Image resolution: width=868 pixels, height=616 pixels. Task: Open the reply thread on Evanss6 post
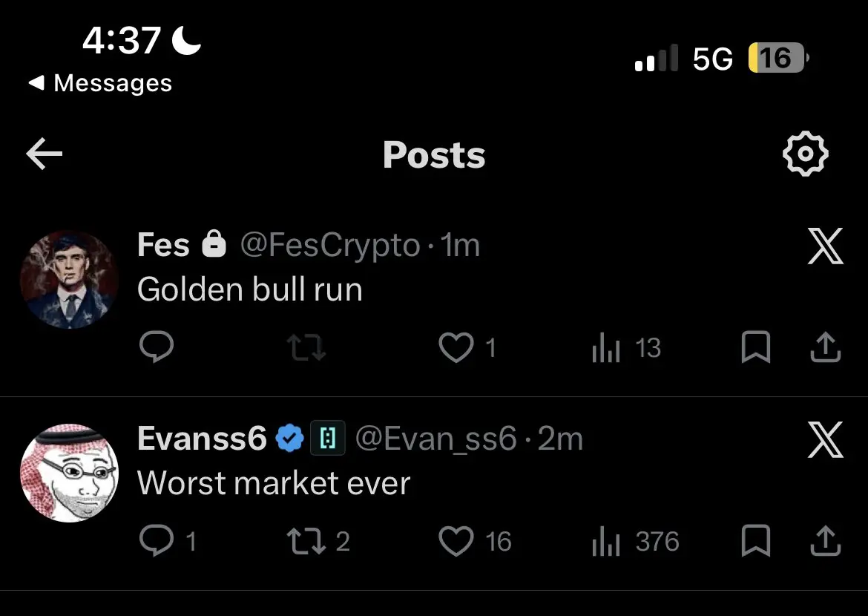pyautogui.click(x=157, y=541)
